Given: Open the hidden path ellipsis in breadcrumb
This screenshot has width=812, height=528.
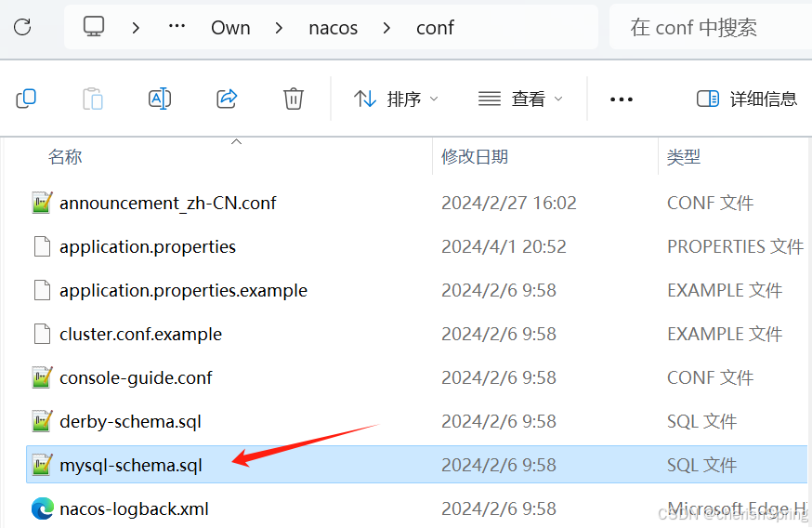Looking at the screenshot, I should click(177, 26).
